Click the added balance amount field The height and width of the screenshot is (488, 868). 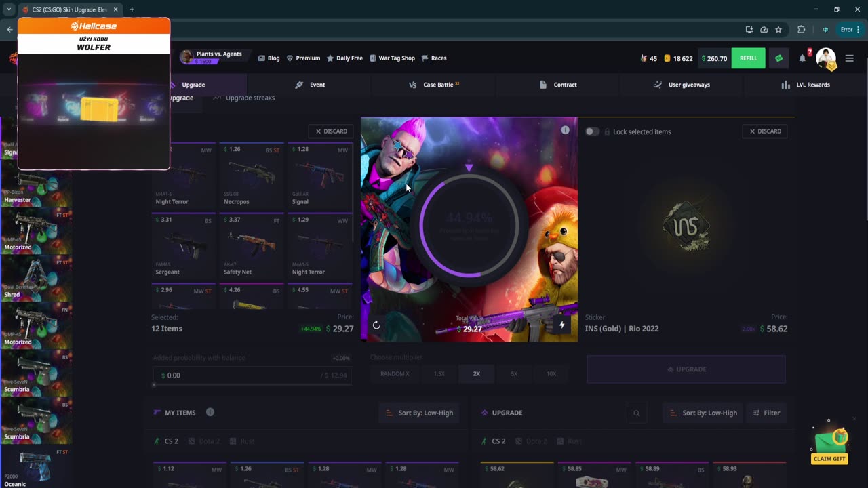pyautogui.click(x=252, y=375)
